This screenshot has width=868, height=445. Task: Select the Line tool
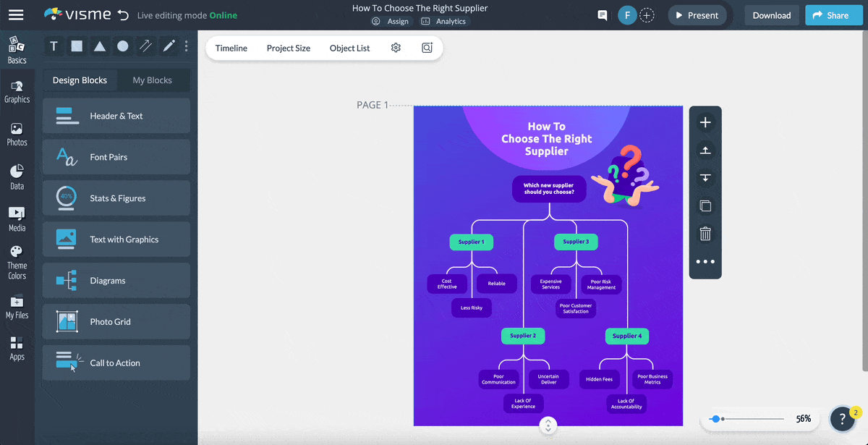145,46
